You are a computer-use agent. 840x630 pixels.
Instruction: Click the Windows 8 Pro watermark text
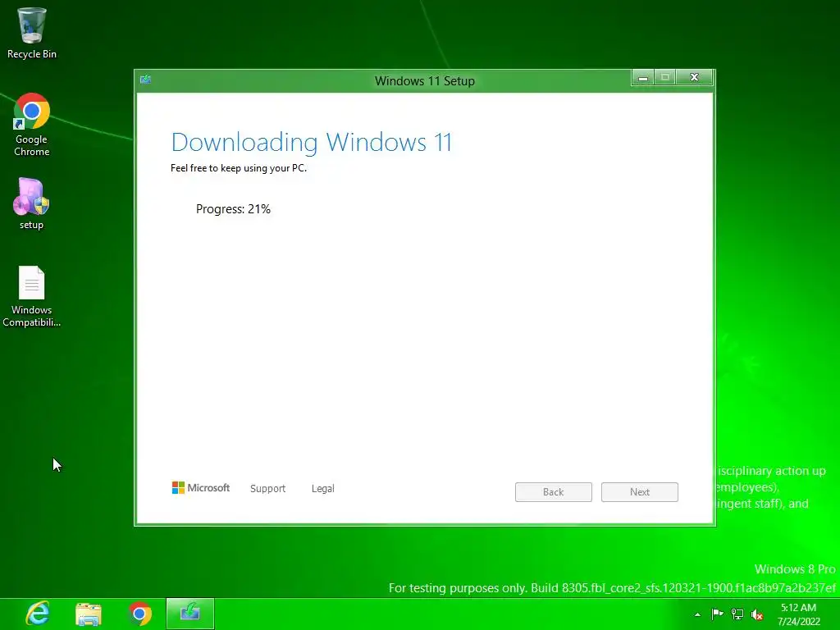click(795, 569)
